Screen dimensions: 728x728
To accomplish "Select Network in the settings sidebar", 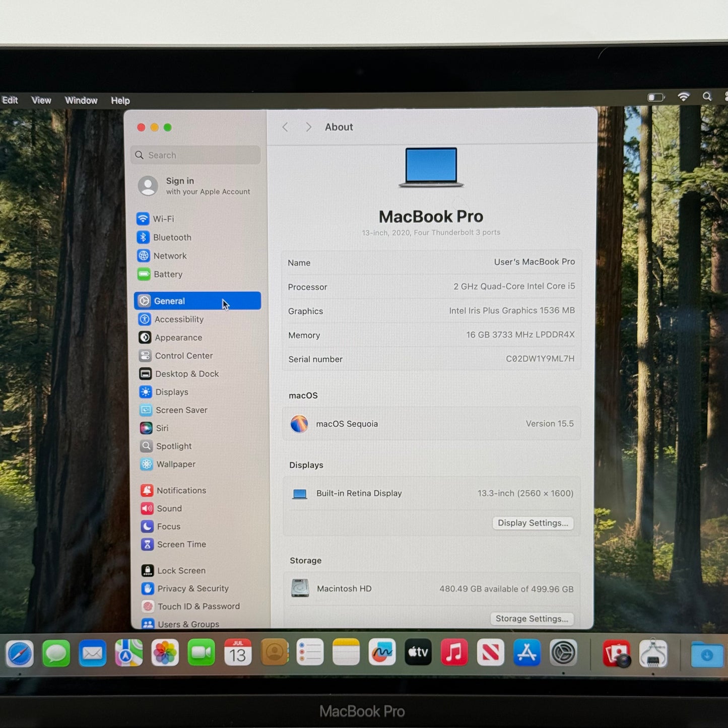I will tap(197, 256).
